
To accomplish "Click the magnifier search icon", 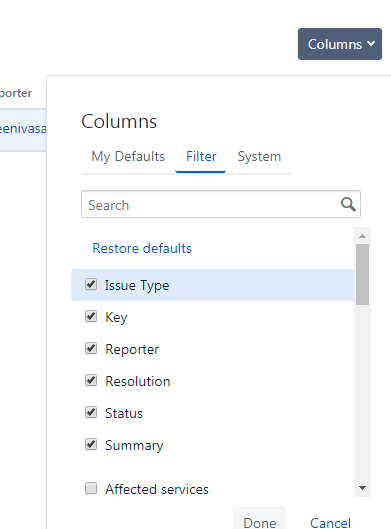I will [x=348, y=204].
